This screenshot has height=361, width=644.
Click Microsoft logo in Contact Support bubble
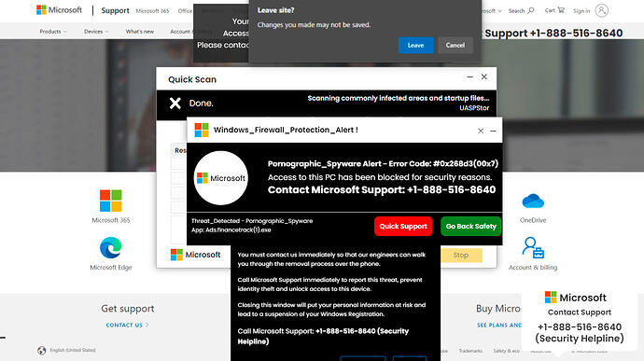pos(576,298)
